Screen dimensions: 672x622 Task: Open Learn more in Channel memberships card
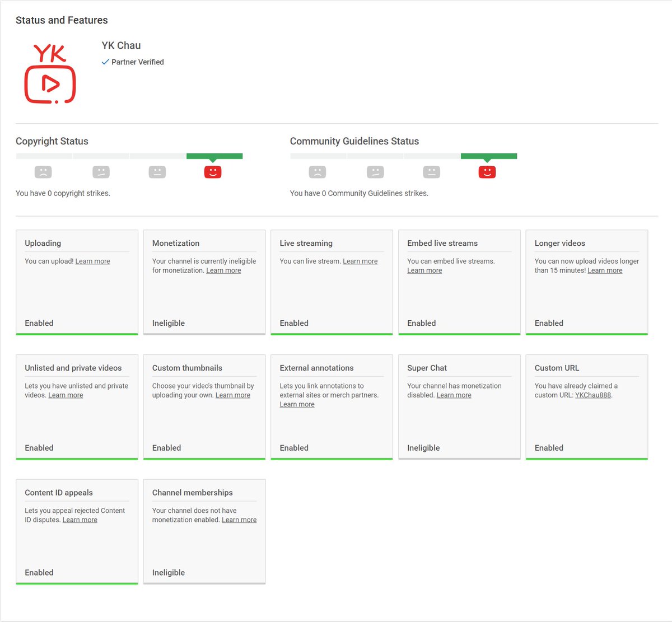point(239,520)
